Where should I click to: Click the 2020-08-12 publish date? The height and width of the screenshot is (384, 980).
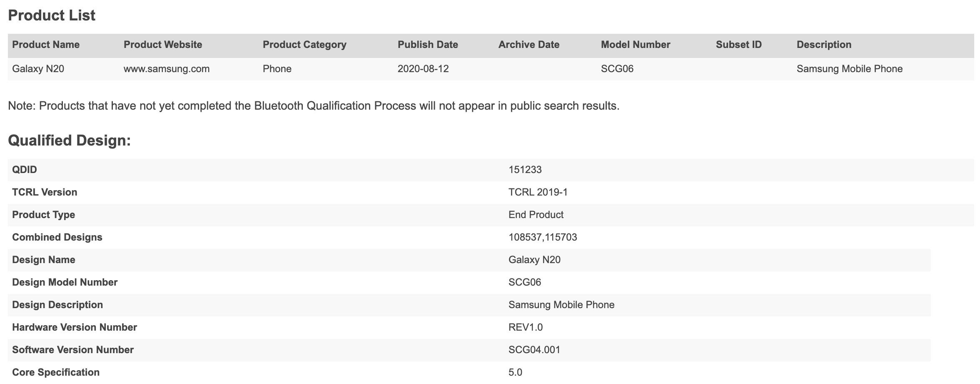423,69
